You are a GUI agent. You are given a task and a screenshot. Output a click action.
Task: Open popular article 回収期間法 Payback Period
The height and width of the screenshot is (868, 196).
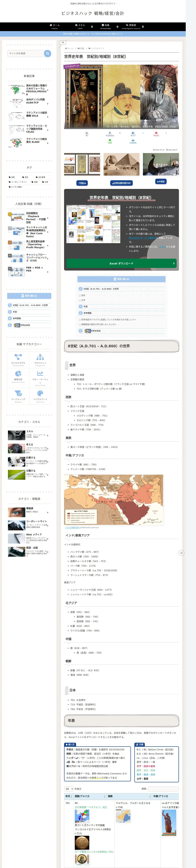29,218
